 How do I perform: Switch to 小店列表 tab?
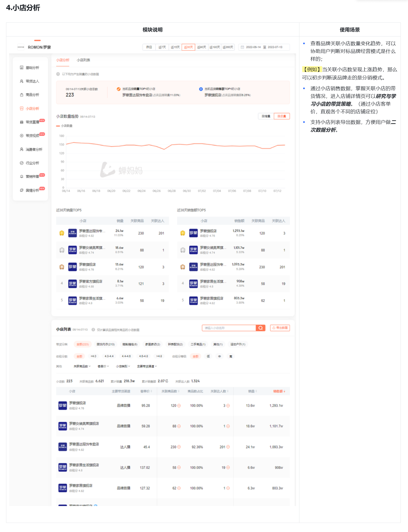(83, 60)
